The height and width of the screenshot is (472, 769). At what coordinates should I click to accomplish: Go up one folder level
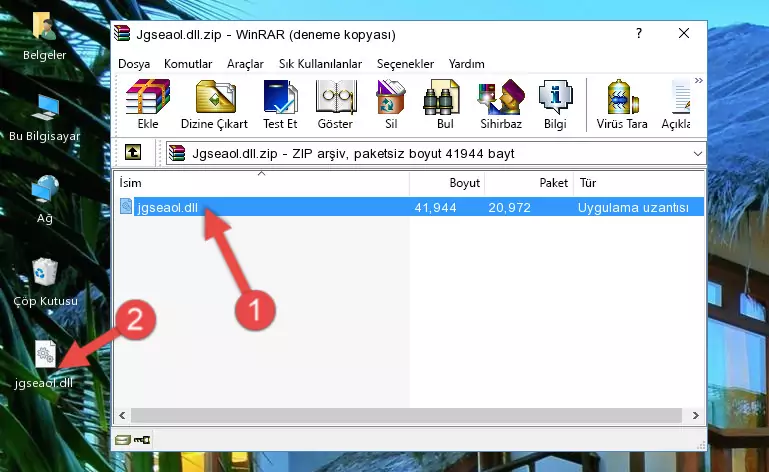[133, 153]
